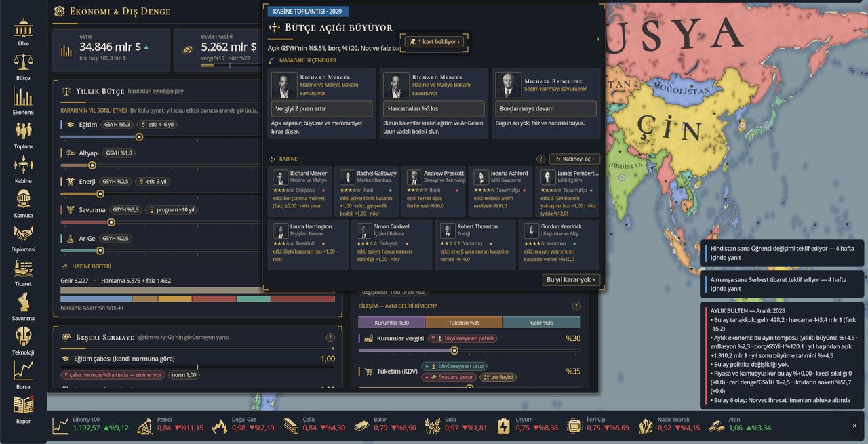Open the Toplum people icon
The width and height of the screenshot is (868, 444).
point(23,135)
